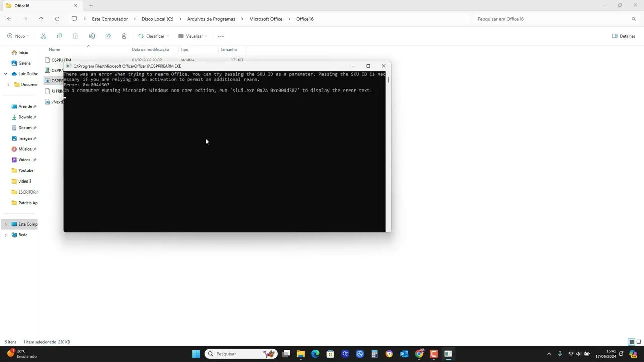Open the Youtube folder in navigation pane
The width and height of the screenshot is (644, 362).
pyautogui.click(x=22, y=171)
